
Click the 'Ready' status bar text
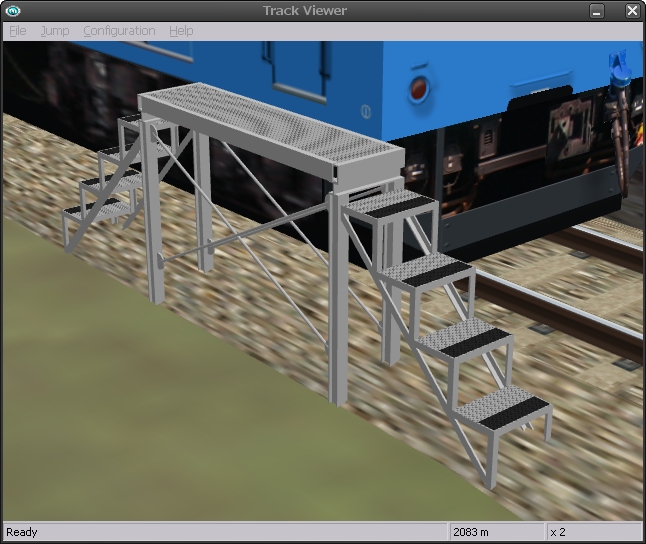(22, 532)
